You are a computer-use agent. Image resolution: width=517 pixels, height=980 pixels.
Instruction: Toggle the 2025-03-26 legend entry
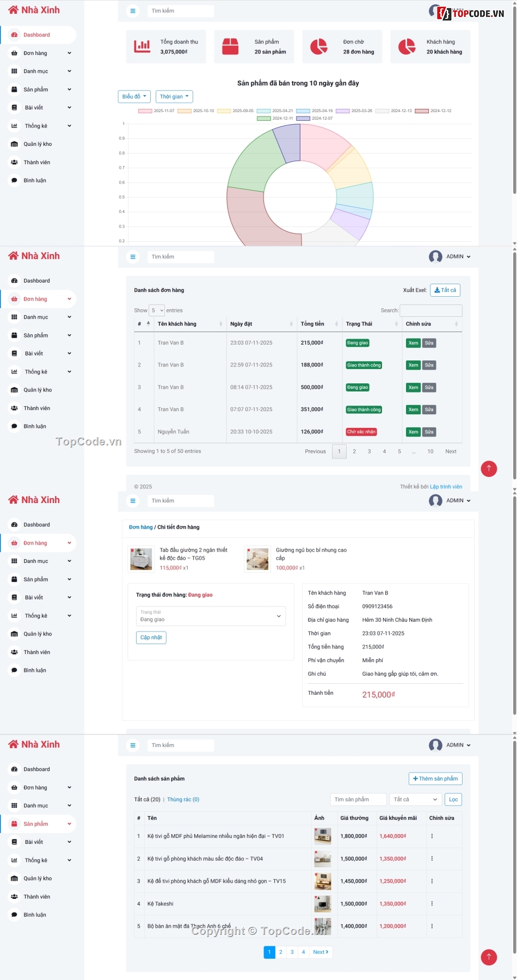coord(354,111)
